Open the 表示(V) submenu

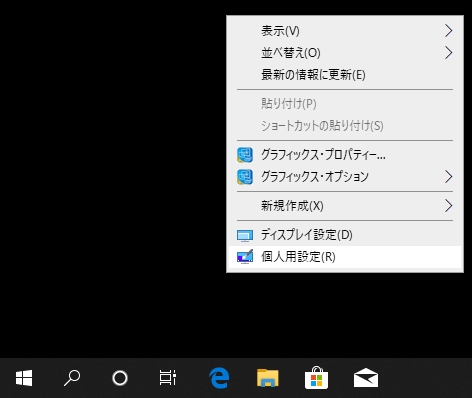tap(345, 31)
